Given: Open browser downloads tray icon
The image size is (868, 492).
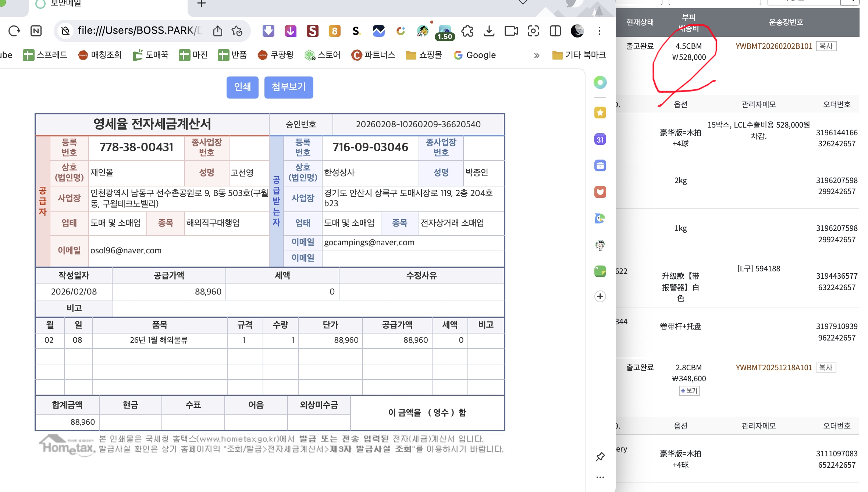Looking at the screenshot, I should (x=489, y=31).
